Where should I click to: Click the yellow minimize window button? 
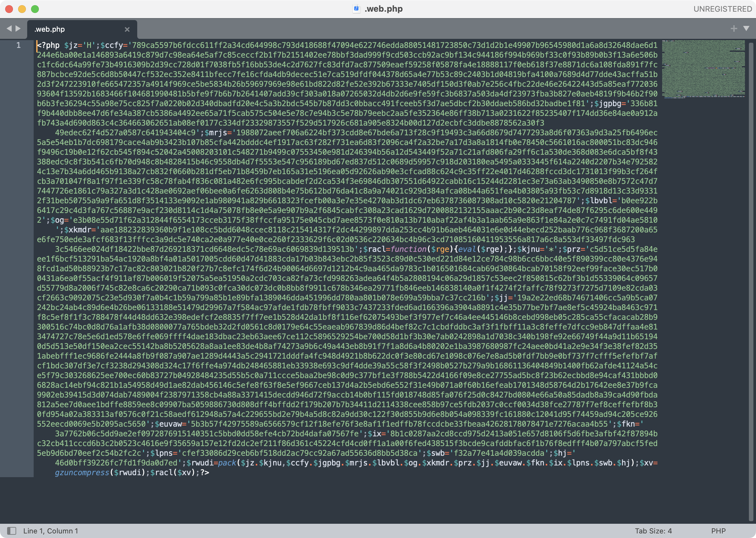(x=22, y=9)
